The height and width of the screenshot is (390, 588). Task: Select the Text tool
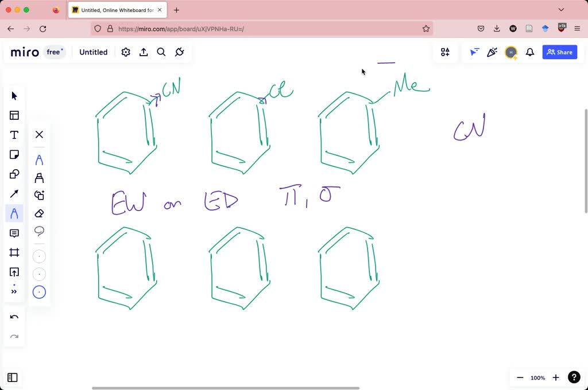[14, 135]
